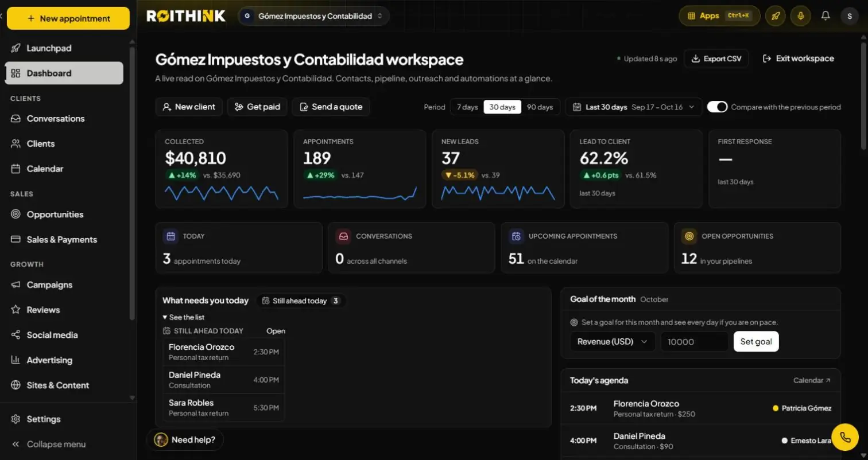Viewport: 868px width, 460px height.
Task: Click the Settings gear icon
Action: tap(16, 419)
